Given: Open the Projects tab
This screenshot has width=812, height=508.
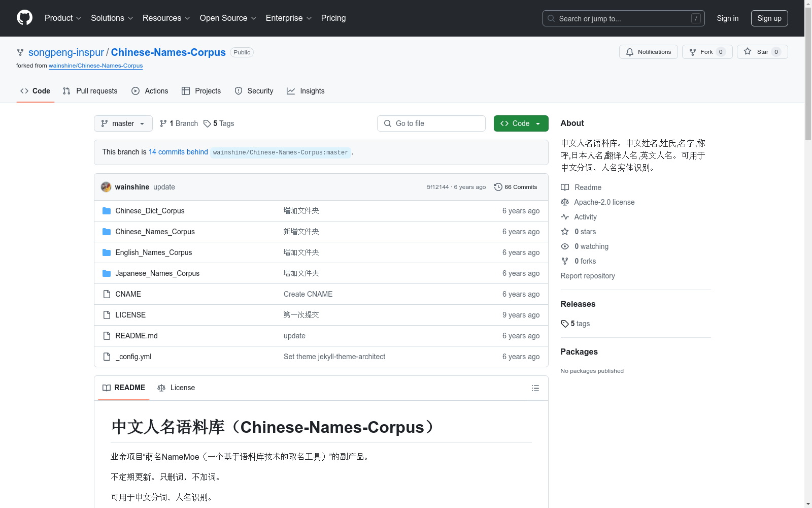Looking at the screenshot, I should coord(201,91).
